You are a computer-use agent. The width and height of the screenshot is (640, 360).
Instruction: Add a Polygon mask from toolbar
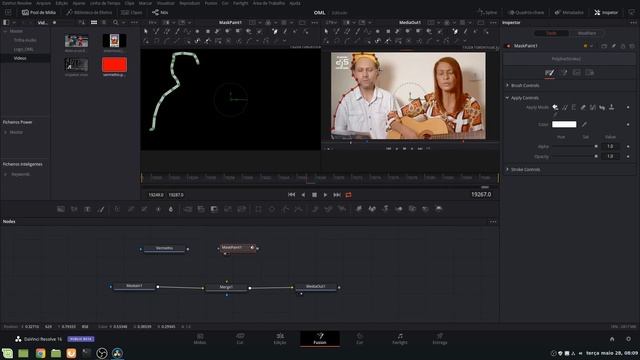pyautogui.click(x=285, y=209)
